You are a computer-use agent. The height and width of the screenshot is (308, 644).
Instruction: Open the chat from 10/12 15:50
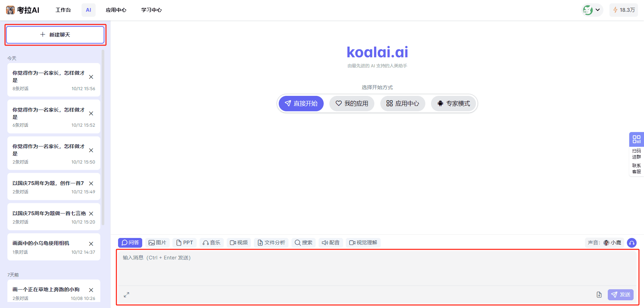54,153
